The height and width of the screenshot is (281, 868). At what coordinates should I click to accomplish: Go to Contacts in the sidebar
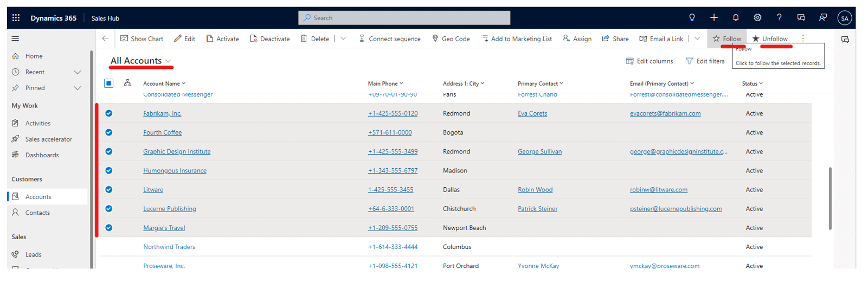click(37, 213)
